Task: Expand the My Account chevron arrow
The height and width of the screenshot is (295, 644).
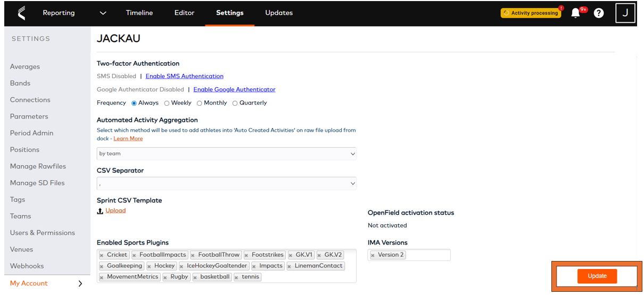Action: click(80, 284)
